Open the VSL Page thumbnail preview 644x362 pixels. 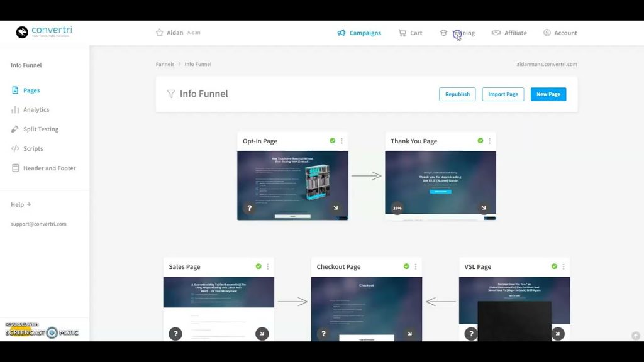point(514,295)
